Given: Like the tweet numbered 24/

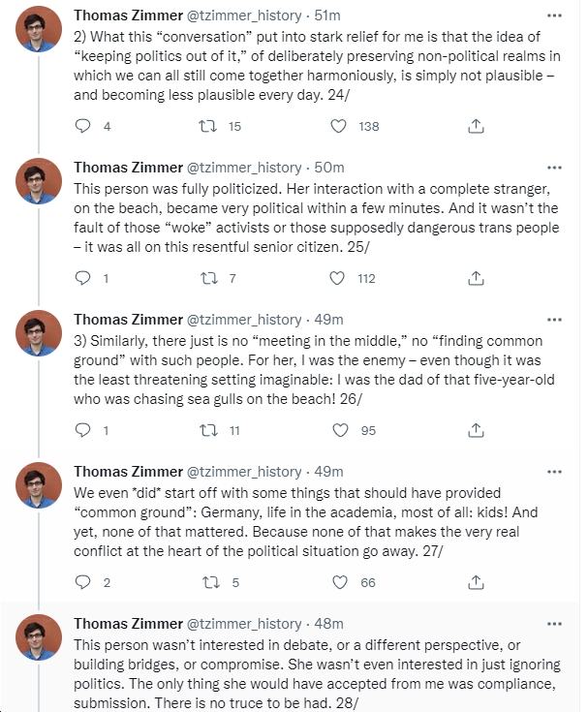Looking at the screenshot, I should pos(338,126).
